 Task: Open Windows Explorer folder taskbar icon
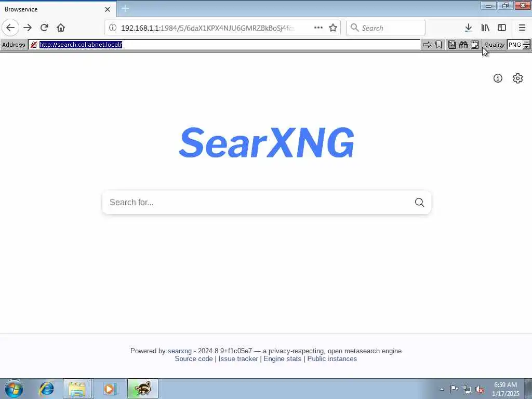(77, 389)
